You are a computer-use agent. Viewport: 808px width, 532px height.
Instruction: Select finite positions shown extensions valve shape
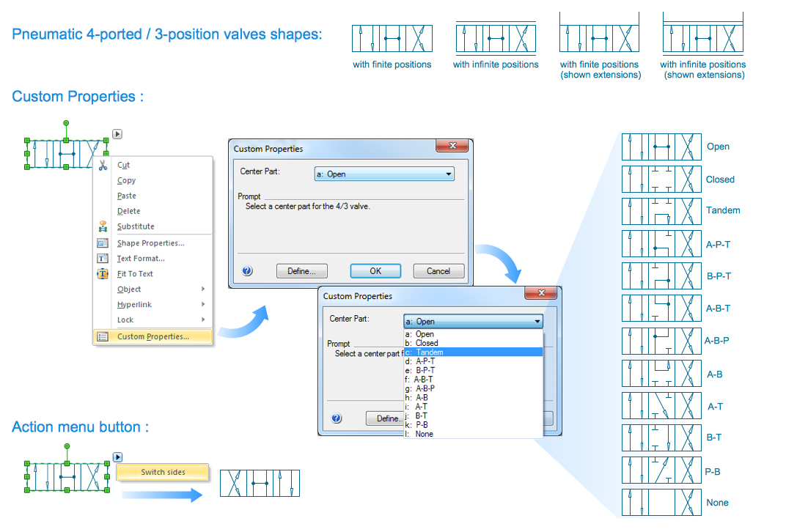(x=599, y=33)
